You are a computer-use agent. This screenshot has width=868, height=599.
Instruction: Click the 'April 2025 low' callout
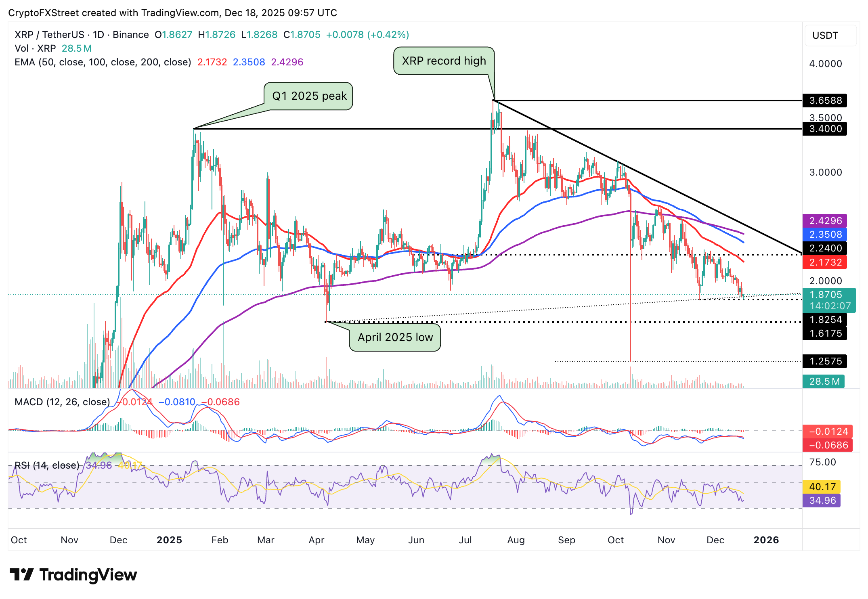click(395, 338)
